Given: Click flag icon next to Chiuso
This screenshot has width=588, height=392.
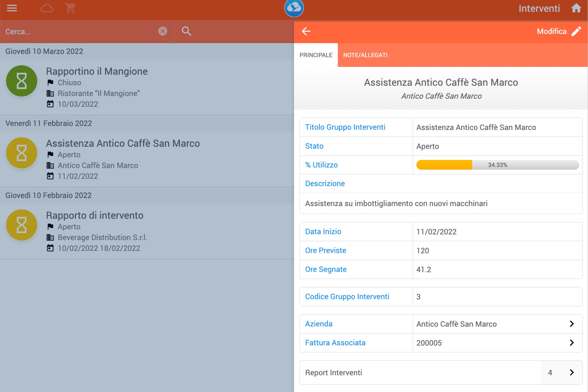Looking at the screenshot, I should coord(50,82).
